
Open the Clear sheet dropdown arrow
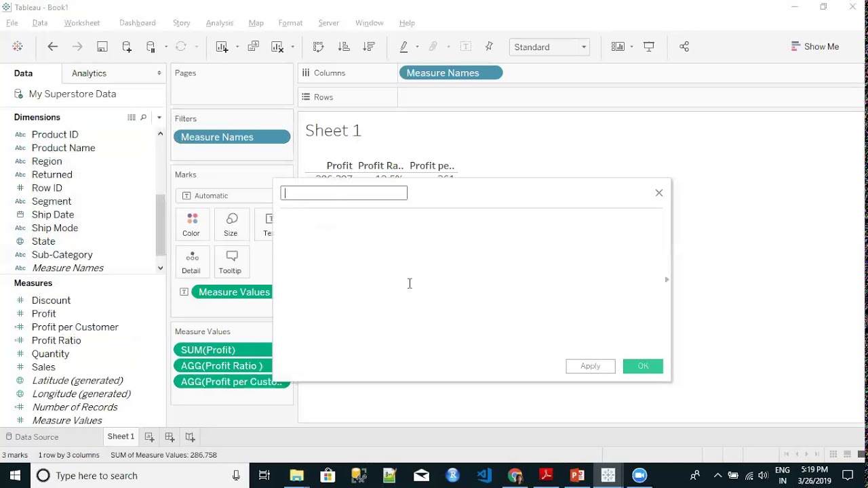292,47
